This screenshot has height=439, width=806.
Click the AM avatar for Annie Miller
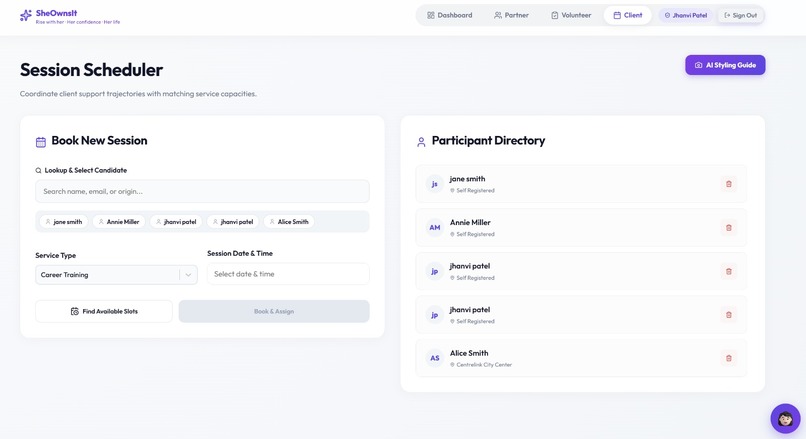[434, 228]
